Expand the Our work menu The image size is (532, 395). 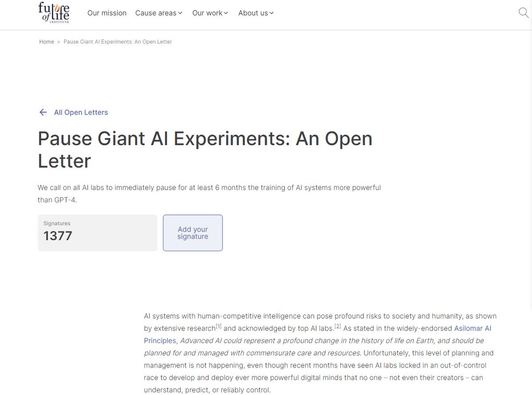[210, 13]
